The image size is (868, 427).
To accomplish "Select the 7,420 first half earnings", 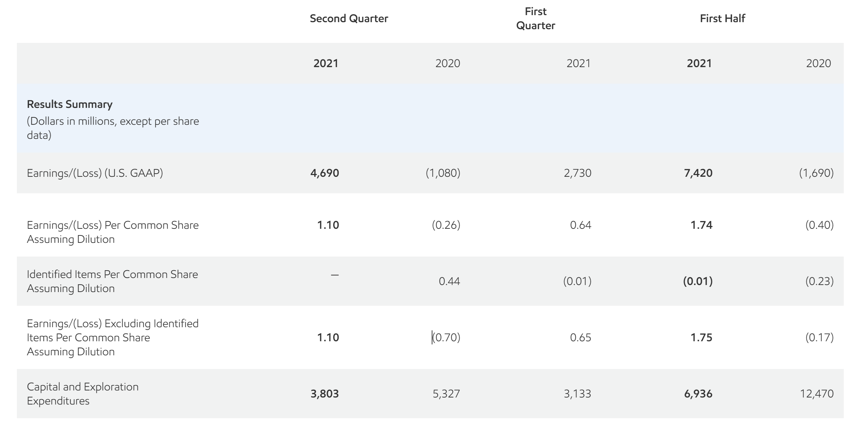I will tap(698, 173).
